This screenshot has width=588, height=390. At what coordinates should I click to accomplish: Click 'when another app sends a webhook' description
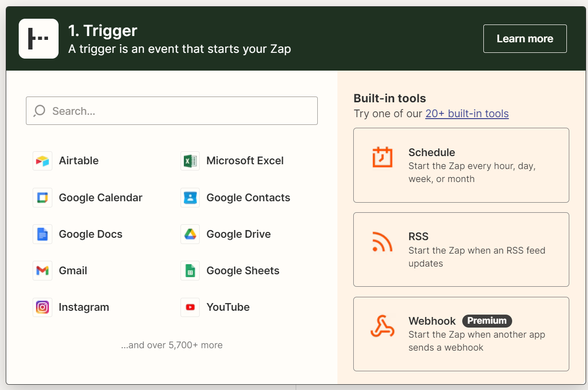pyautogui.click(x=477, y=341)
